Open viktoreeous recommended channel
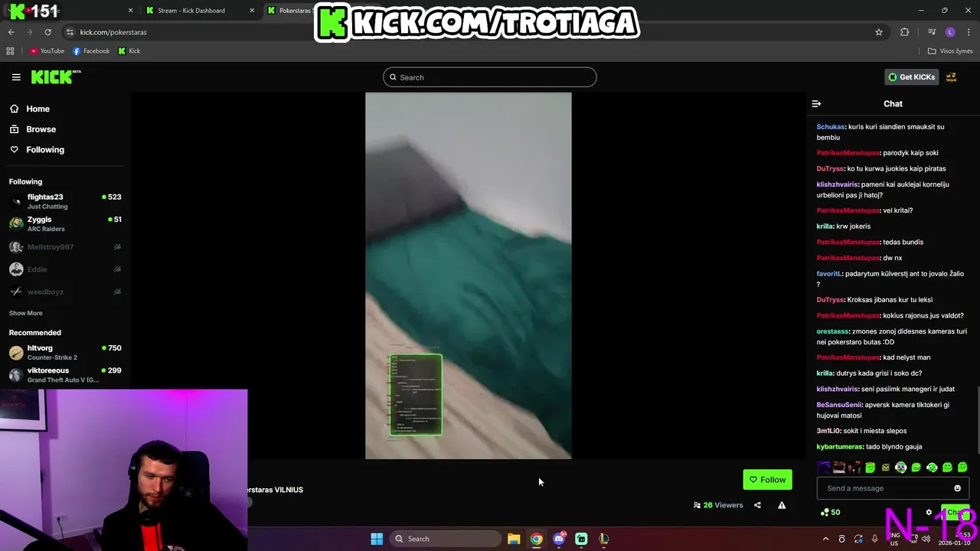 (65, 375)
